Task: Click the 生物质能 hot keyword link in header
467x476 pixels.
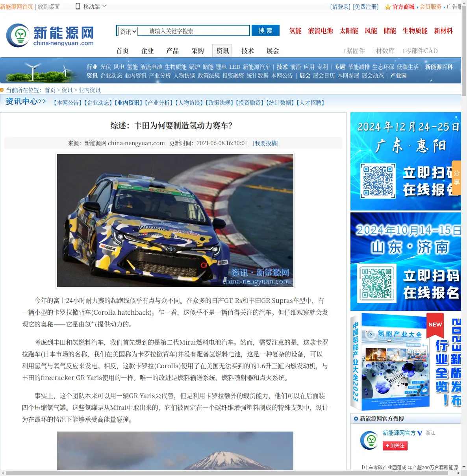Action: [415, 31]
